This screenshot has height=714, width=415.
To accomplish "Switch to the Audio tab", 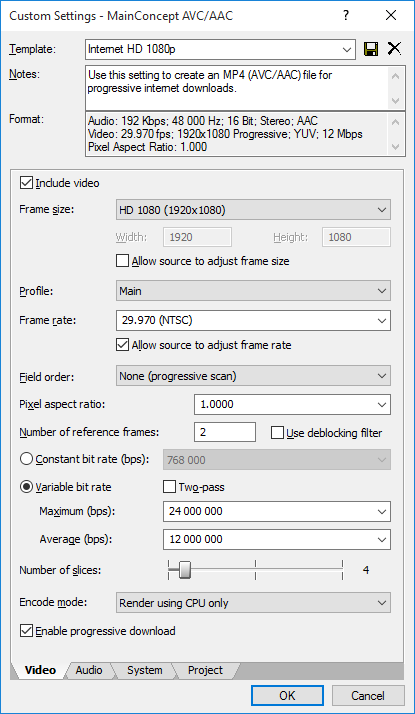I will [x=89, y=670].
